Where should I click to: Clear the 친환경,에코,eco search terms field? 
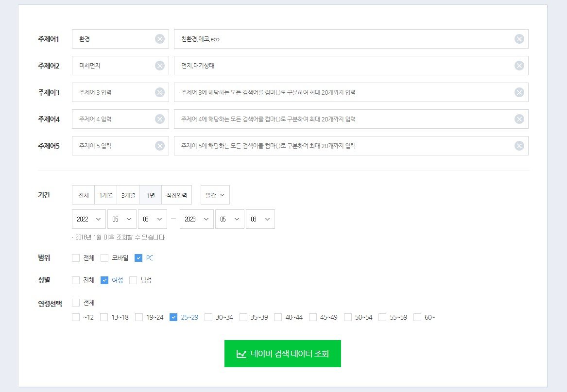[x=519, y=39]
